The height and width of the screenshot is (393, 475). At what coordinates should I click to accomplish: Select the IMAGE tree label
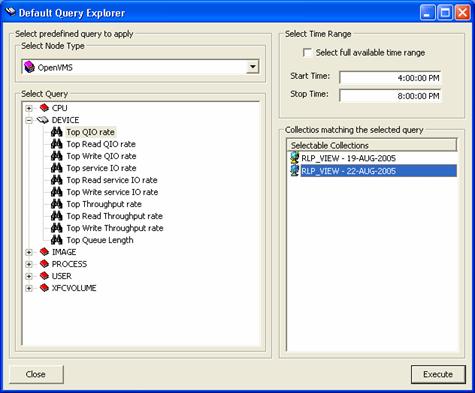[64, 252]
